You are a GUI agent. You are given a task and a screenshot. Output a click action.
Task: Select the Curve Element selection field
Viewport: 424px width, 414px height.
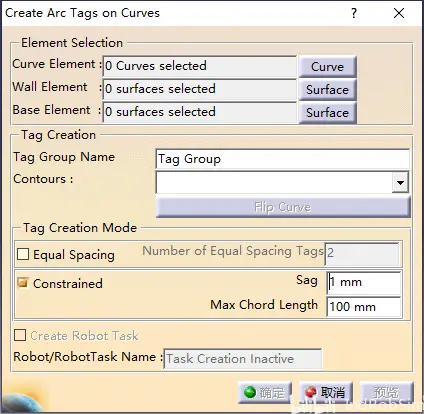(199, 66)
